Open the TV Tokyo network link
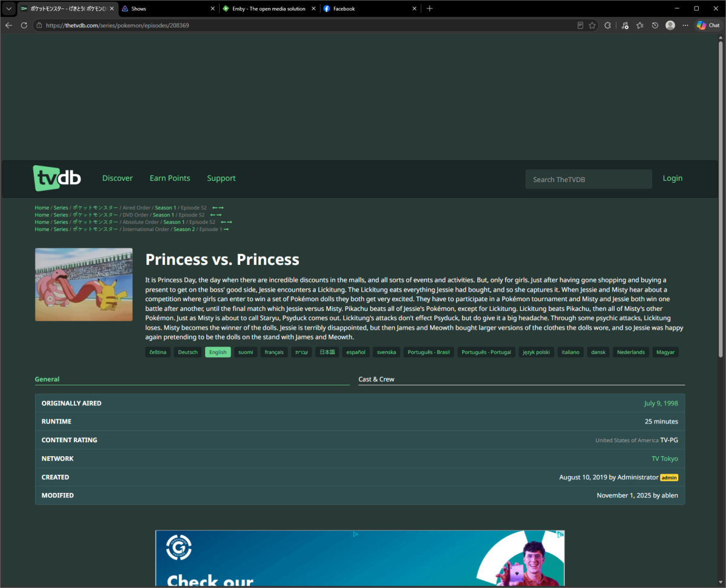 click(x=665, y=459)
